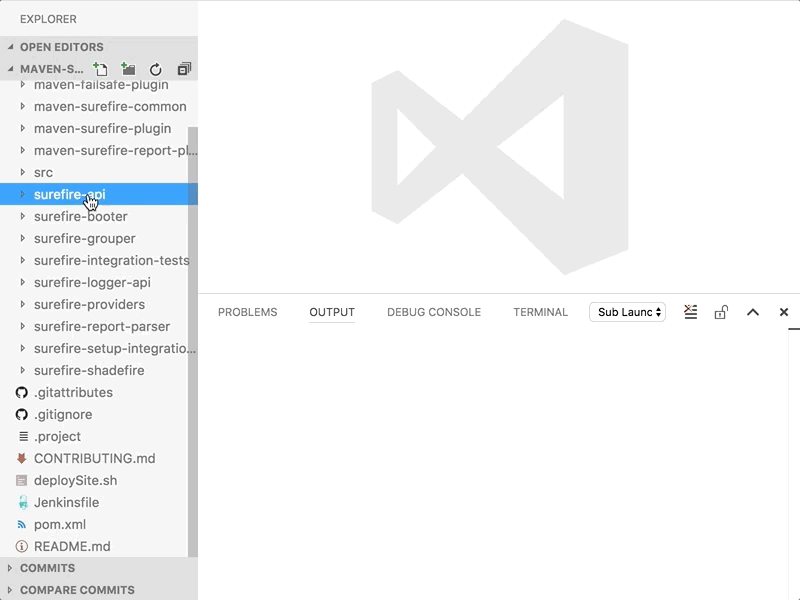Screen dimensions: 800x600
Task: Switch to the PROBLEMS tab
Action: click(x=247, y=312)
